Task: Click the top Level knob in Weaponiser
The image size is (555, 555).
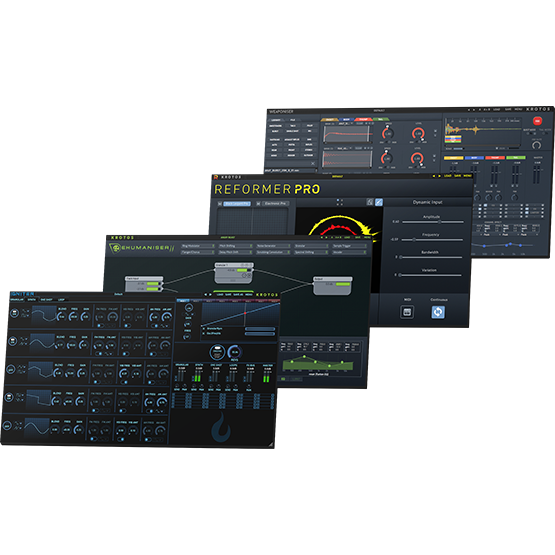Action: click(418, 133)
